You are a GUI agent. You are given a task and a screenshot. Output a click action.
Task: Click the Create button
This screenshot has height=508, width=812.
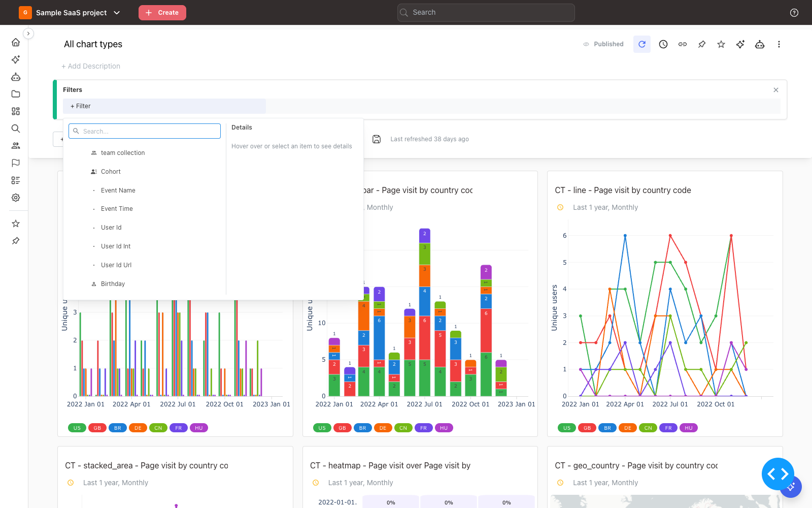pos(162,13)
